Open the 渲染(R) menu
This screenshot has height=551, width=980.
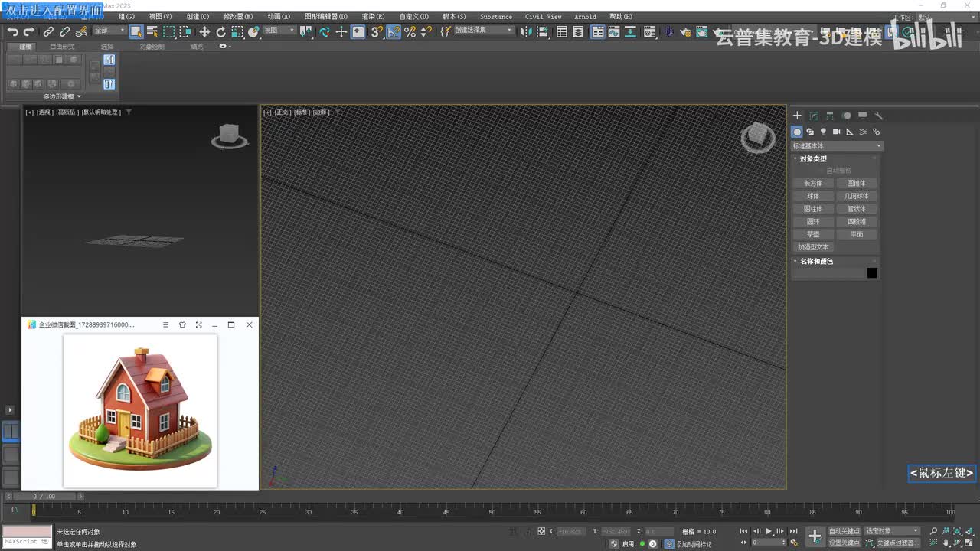[373, 16]
